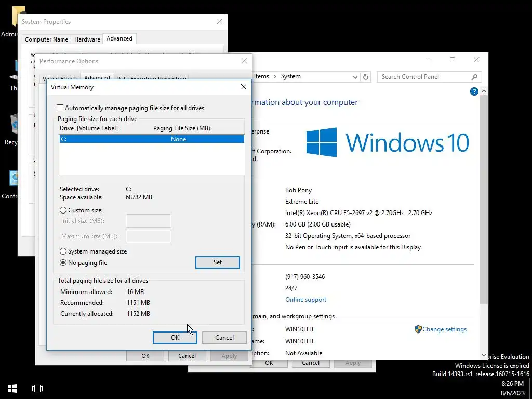The width and height of the screenshot is (532, 399).
Task: Click the System breadcrumb in address bar
Action: pyautogui.click(x=291, y=76)
